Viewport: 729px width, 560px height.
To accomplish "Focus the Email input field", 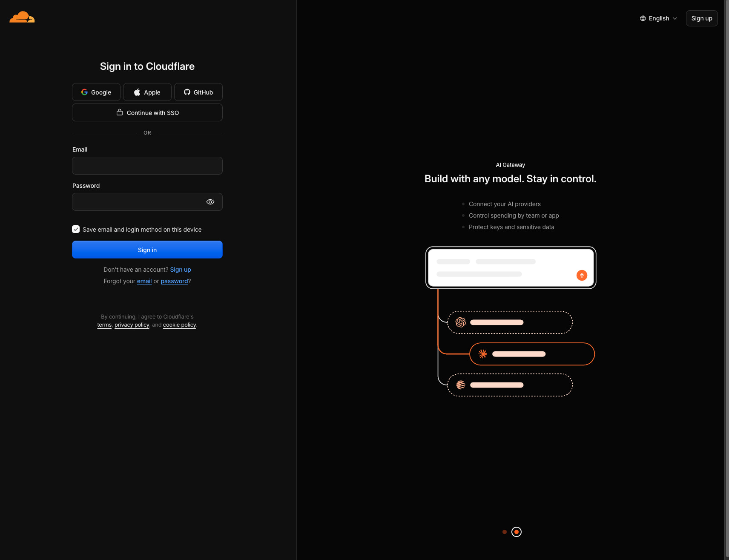I will [147, 166].
